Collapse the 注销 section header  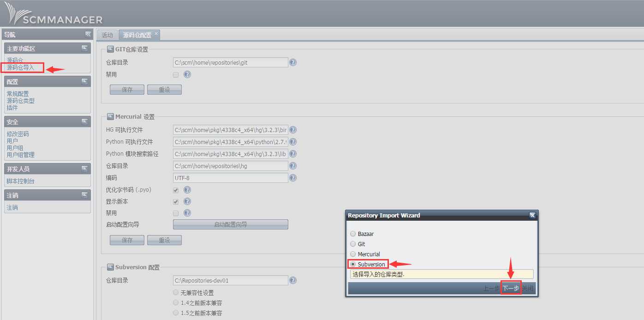pyautogui.click(x=84, y=195)
